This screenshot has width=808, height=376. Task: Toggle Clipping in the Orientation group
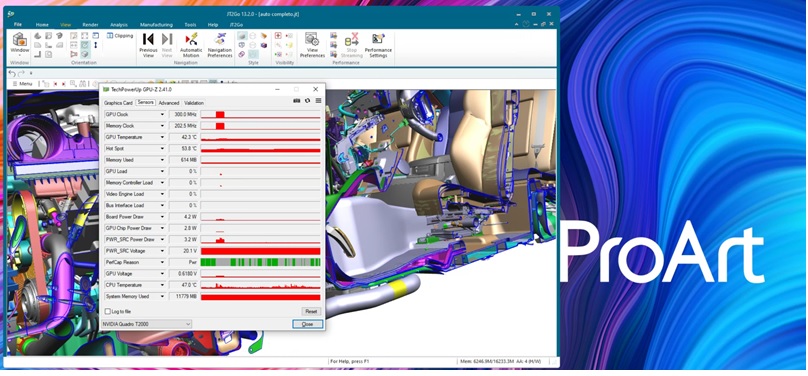pyautogui.click(x=120, y=36)
